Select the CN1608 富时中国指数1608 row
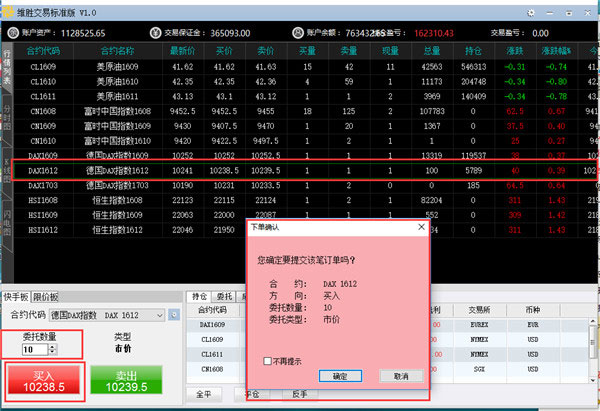600x411 pixels. (x=305, y=111)
